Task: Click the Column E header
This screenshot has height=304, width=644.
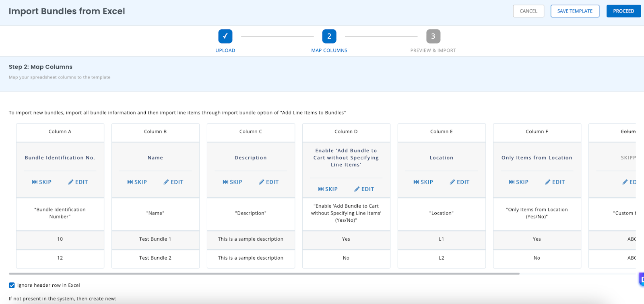Action: pyautogui.click(x=442, y=132)
